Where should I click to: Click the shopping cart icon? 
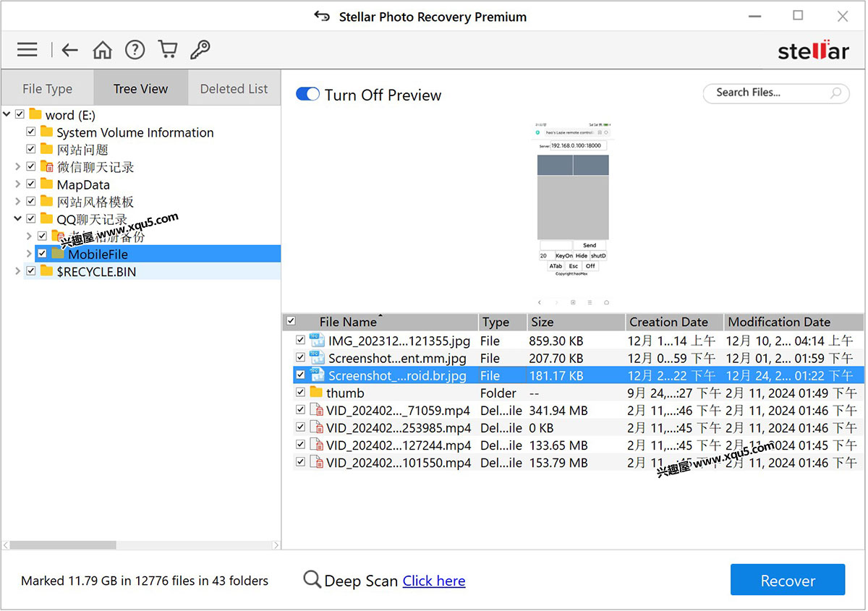tap(168, 49)
